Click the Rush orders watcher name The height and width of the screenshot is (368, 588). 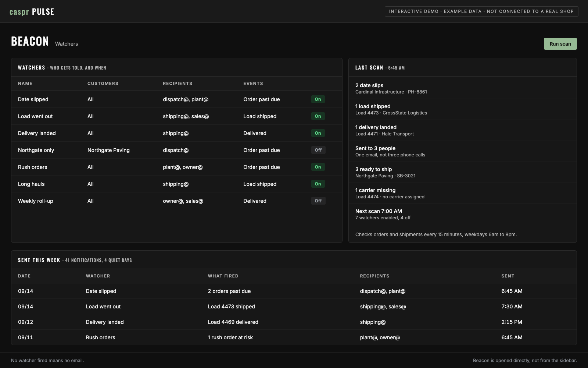(33, 167)
